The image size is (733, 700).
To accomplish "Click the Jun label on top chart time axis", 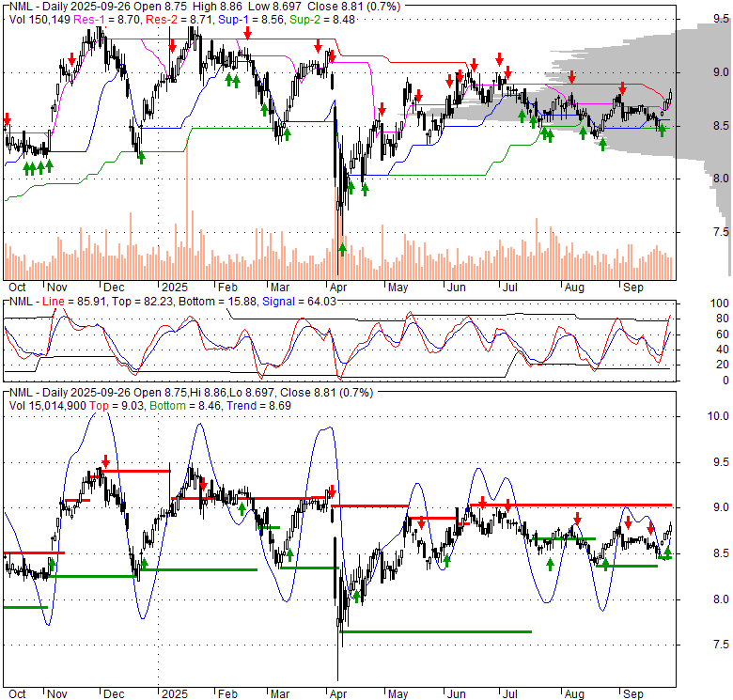I will 457,288.
